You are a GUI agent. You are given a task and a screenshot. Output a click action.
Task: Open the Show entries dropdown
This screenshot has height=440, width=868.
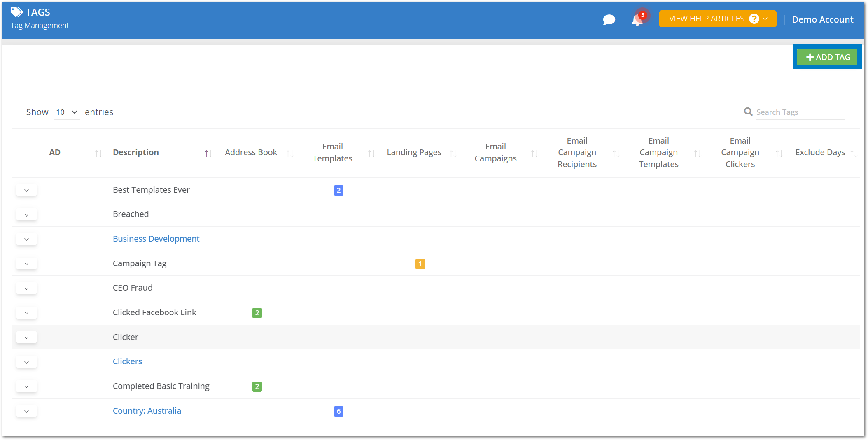click(66, 112)
